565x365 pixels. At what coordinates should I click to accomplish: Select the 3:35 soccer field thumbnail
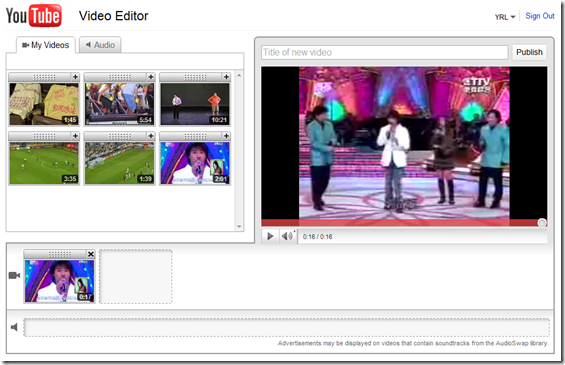[x=44, y=163]
